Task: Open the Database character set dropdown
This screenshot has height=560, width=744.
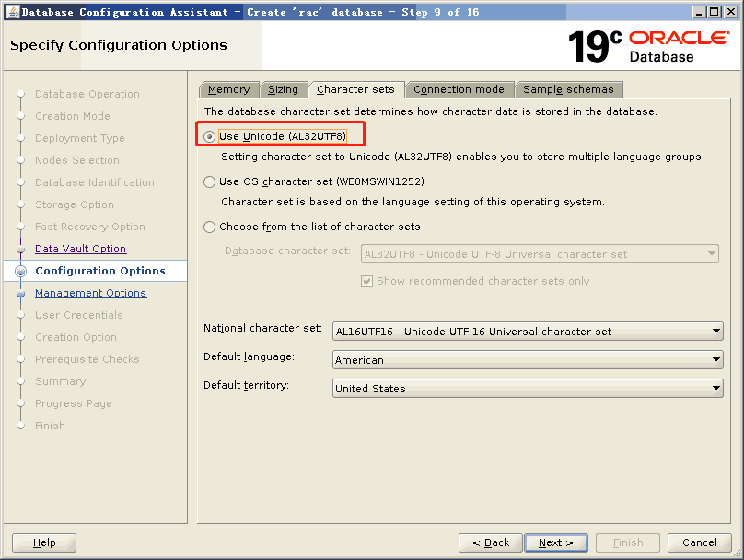Action: click(540, 254)
